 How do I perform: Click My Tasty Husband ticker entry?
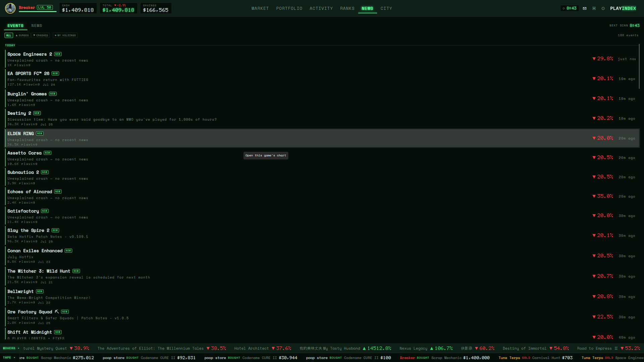(345, 349)
